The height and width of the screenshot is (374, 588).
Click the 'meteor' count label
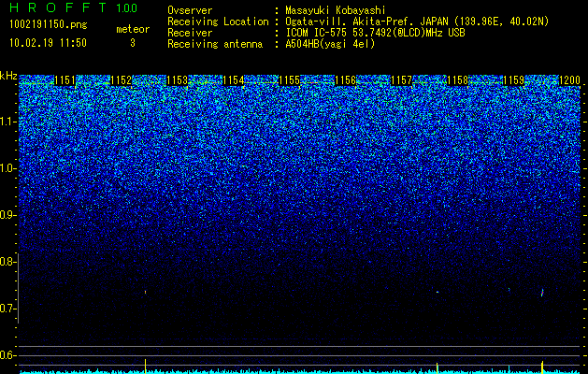[133, 29]
